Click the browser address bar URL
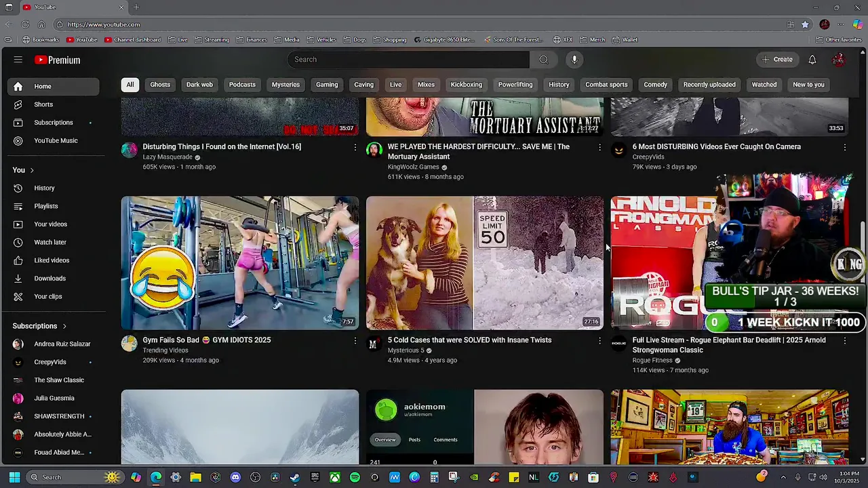Image resolution: width=868 pixels, height=488 pixels. pyautogui.click(x=104, y=24)
